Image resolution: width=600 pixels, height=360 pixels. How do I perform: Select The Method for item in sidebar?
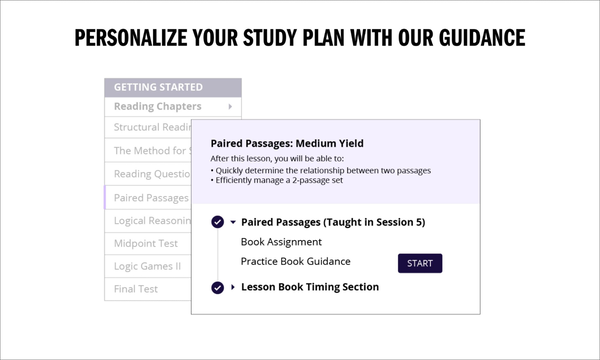(x=148, y=150)
